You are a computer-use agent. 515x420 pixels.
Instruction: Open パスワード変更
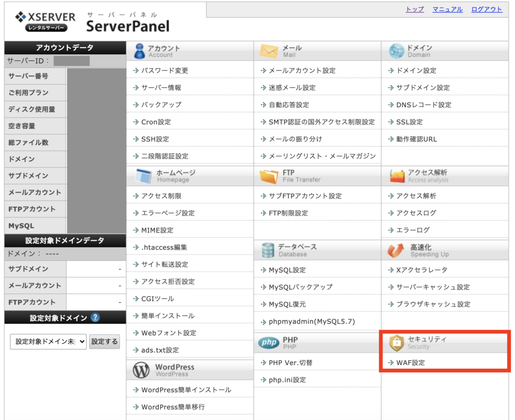click(x=164, y=70)
